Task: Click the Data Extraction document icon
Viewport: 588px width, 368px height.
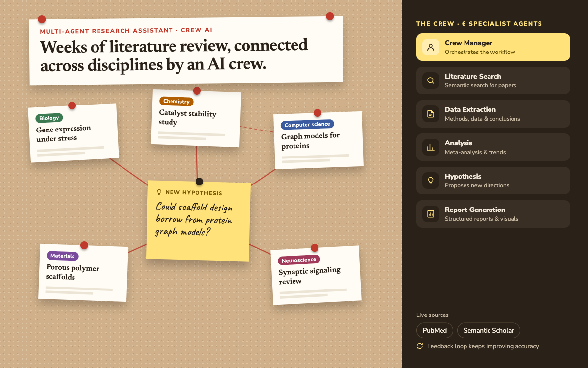Action: pyautogui.click(x=431, y=114)
